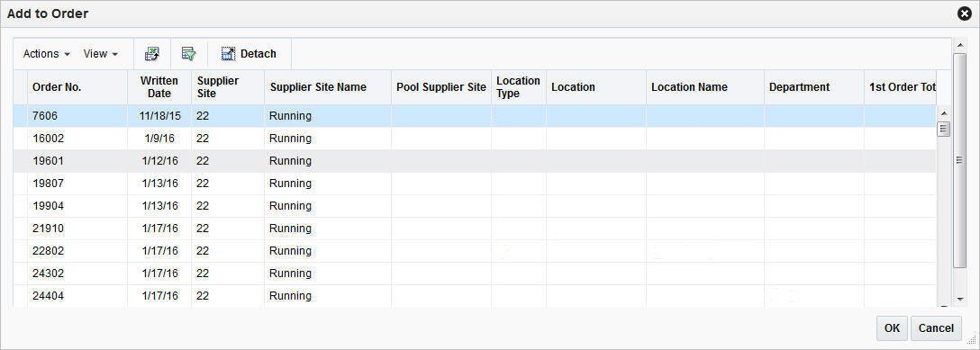Open the Actions dropdown menu
The image size is (980, 350).
click(46, 54)
